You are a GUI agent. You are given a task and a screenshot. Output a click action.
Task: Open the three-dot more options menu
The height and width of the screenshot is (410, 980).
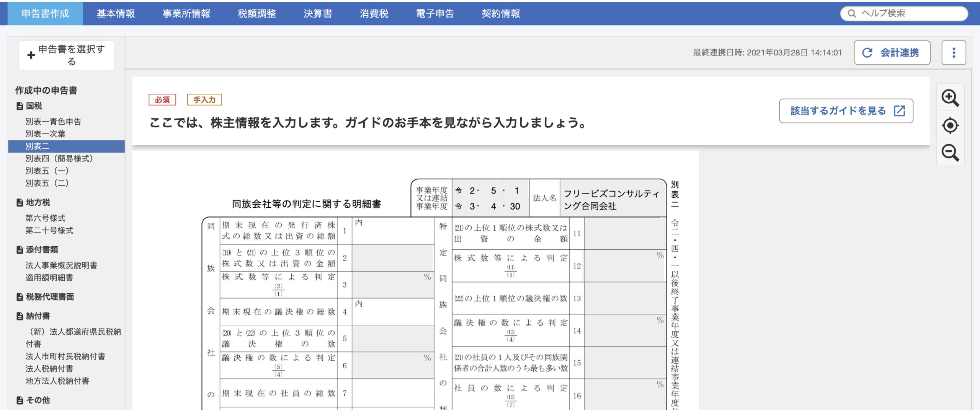tap(954, 53)
